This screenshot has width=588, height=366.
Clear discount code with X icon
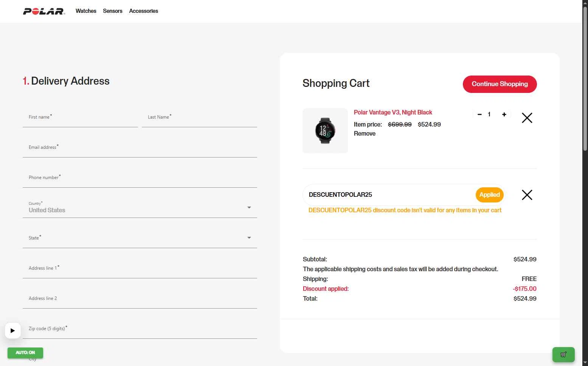(x=527, y=195)
